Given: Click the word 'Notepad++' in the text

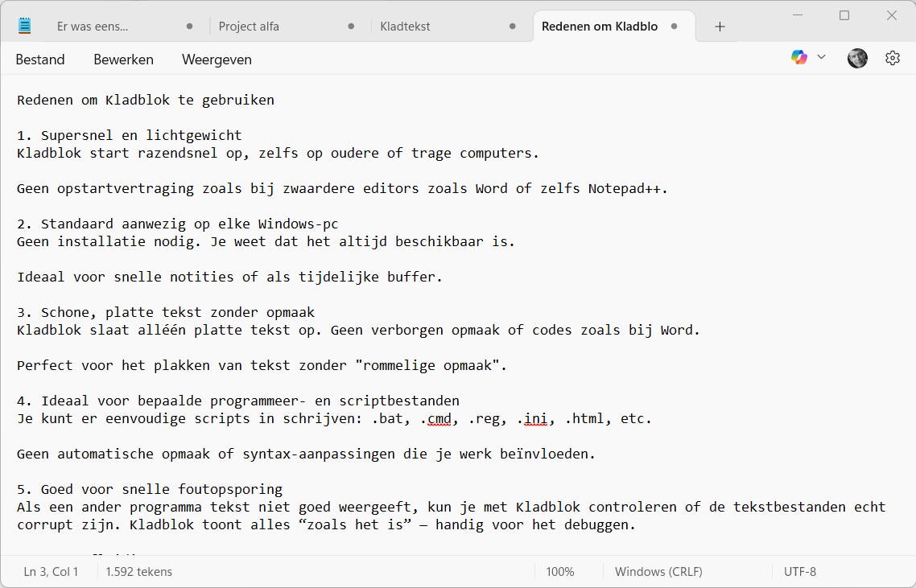Looking at the screenshot, I should pos(625,188).
